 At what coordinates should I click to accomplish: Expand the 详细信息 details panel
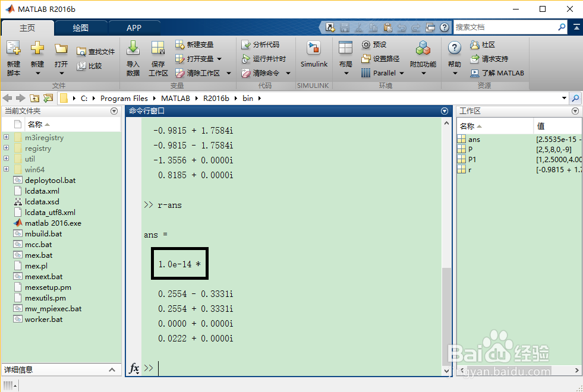tap(112, 369)
